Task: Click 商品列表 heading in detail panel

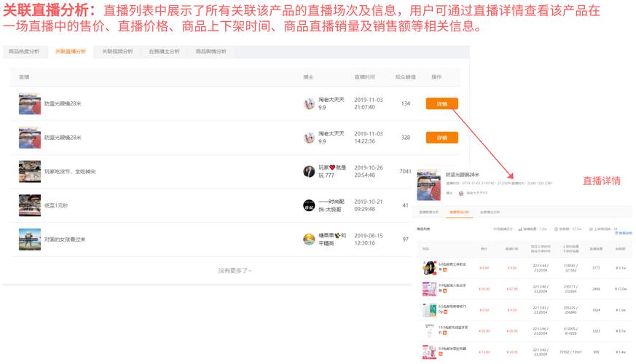Action: pyautogui.click(x=423, y=229)
